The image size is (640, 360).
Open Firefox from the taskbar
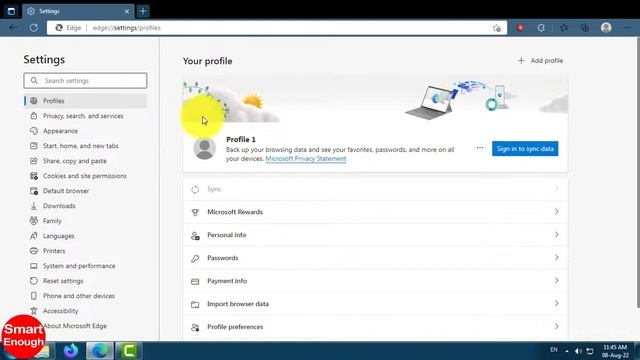[71, 351]
